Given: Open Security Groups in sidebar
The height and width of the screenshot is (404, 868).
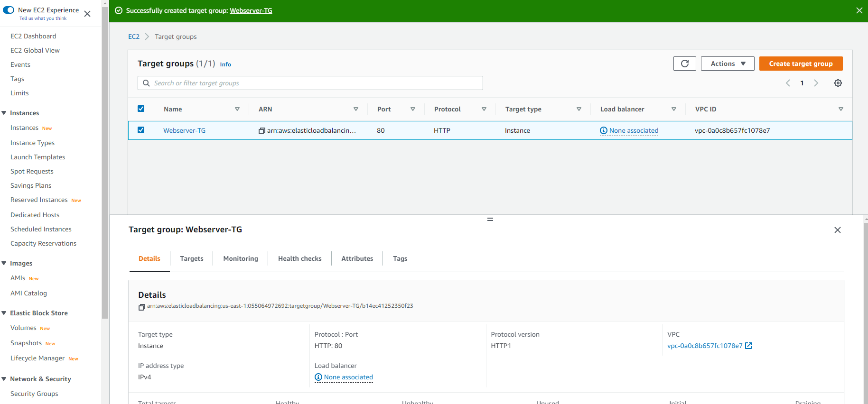Looking at the screenshot, I should pyautogui.click(x=34, y=394).
